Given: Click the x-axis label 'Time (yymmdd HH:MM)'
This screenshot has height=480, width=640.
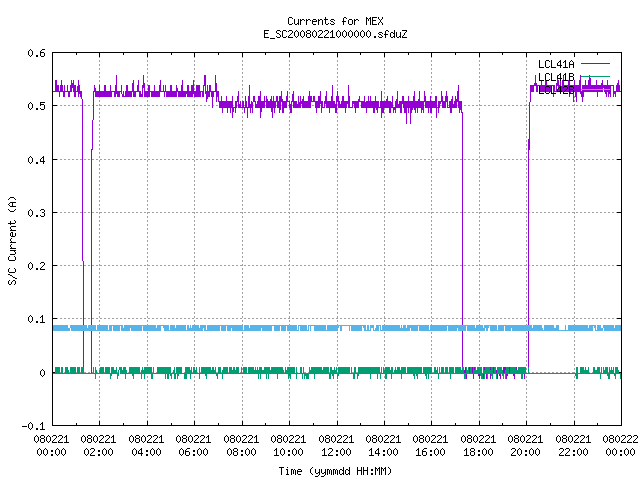Looking at the screenshot, I should [x=335, y=471].
